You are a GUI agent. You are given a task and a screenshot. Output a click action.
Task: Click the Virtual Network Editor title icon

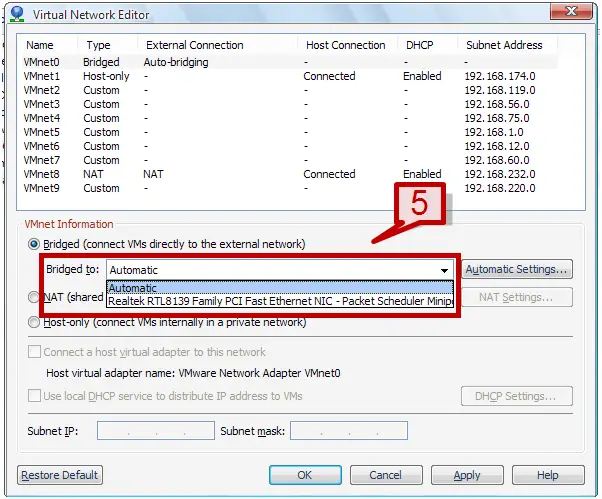click(x=15, y=15)
